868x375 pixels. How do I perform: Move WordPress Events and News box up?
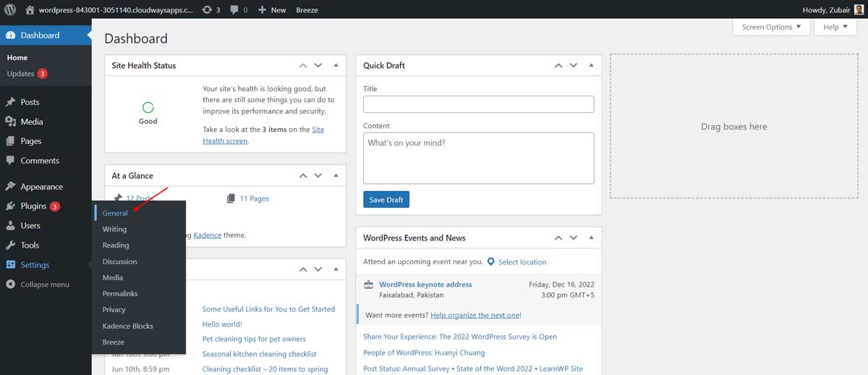tap(558, 237)
